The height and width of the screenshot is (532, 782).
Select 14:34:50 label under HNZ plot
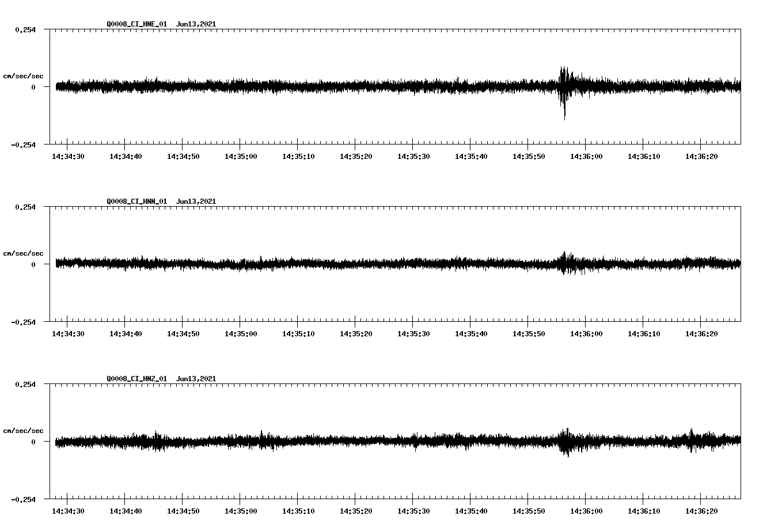183,511
